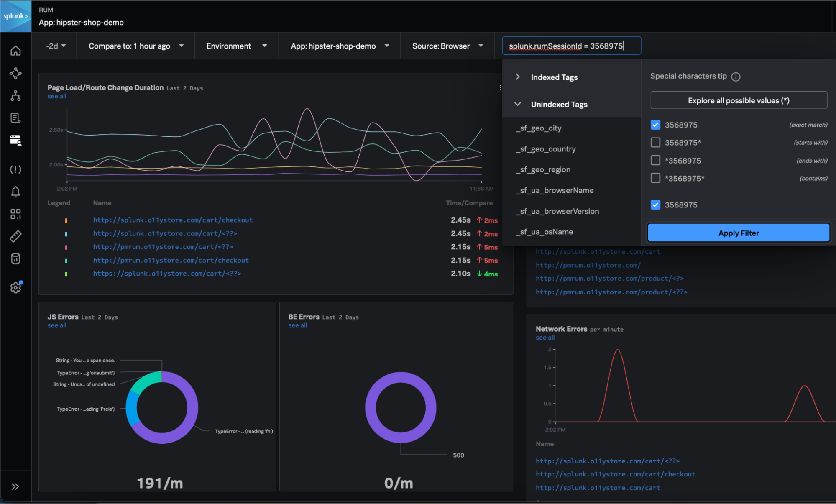Select the Dashboards icon in sidebar
The height and width of the screenshot is (504, 836).
click(x=16, y=213)
